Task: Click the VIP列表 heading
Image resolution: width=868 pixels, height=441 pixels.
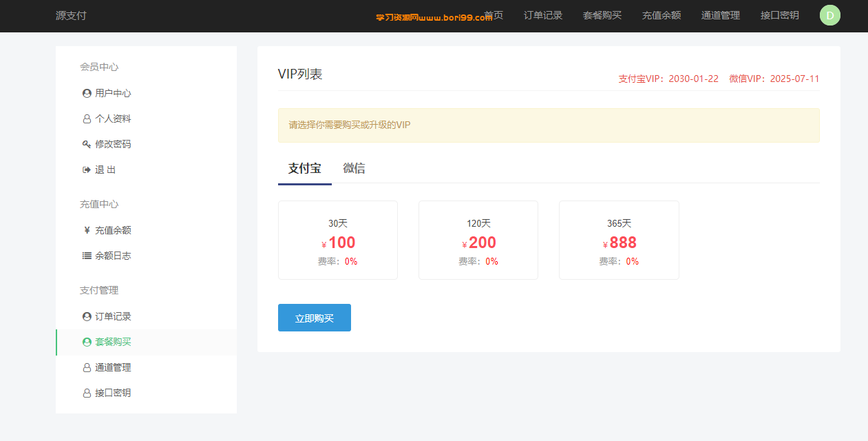Action: [300, 74]
